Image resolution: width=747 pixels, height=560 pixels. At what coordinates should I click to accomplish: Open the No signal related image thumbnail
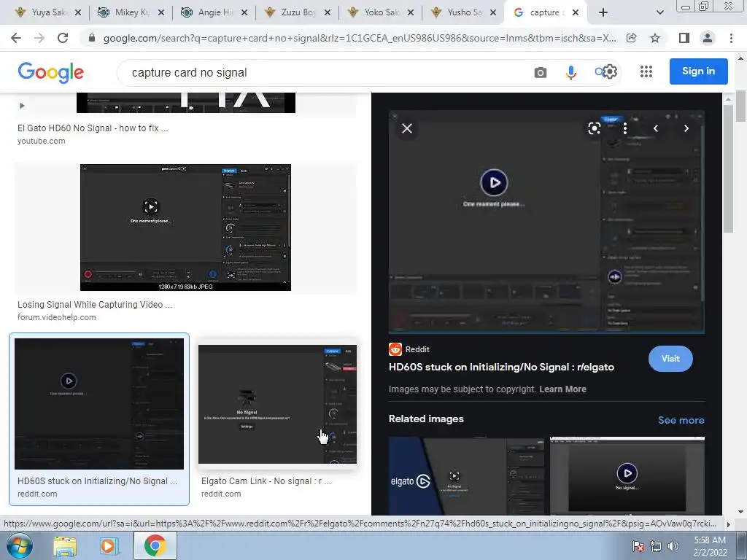click(x=627, y=475)
